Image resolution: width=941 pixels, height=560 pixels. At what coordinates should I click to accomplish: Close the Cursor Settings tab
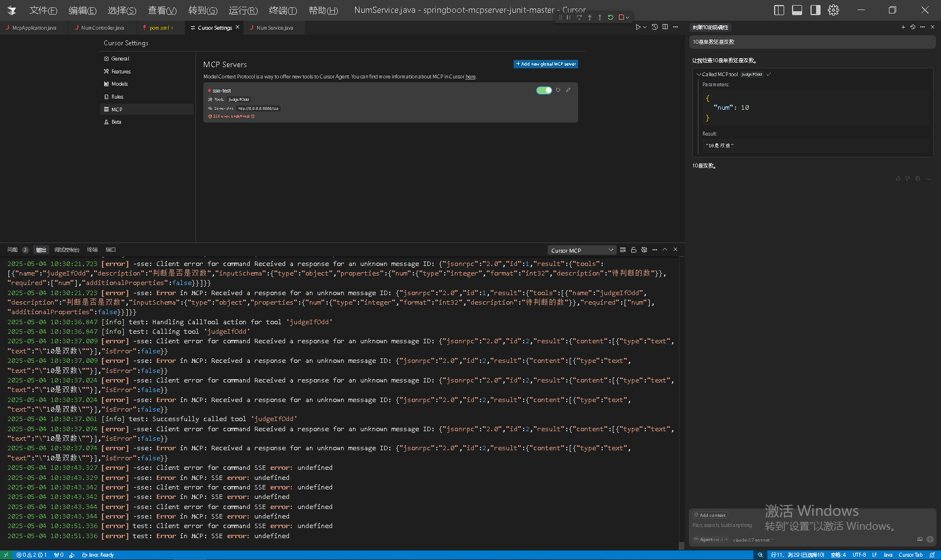tap(237, 27)
